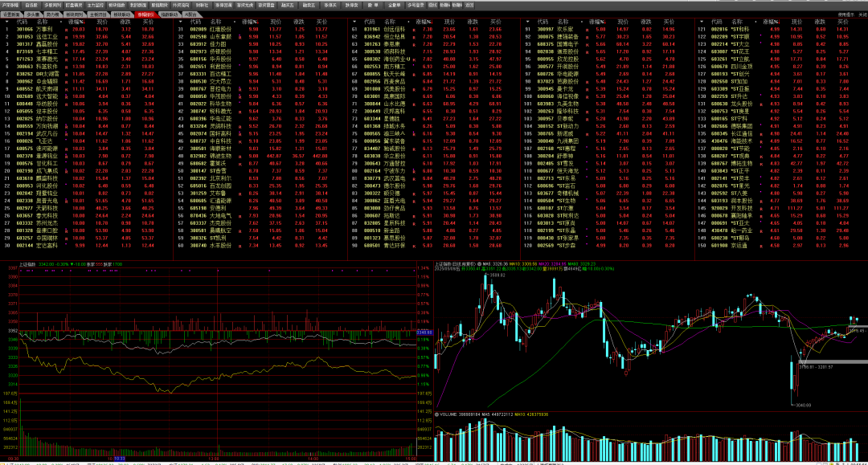Click the 关闭 link at top right
868x465 pixels.
[862, 14]
